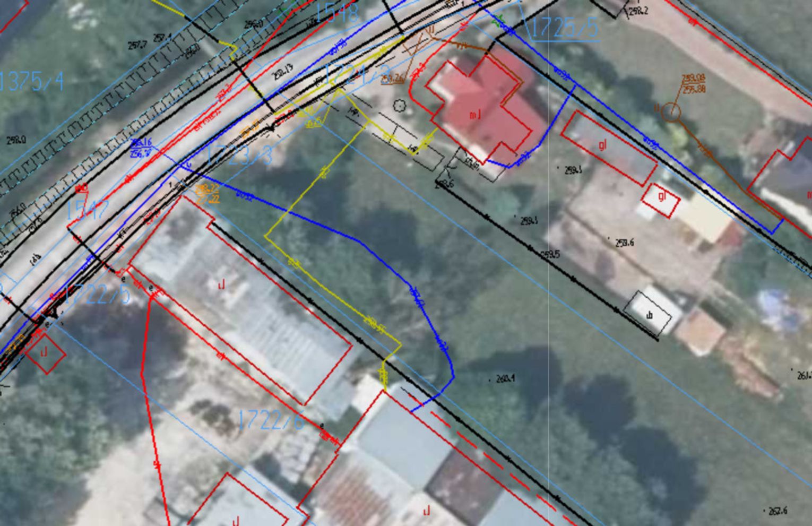Viewport: 812px width, 526px height.
Task: Click the 262.6 elevation label
Action: [x=778, y=511]
